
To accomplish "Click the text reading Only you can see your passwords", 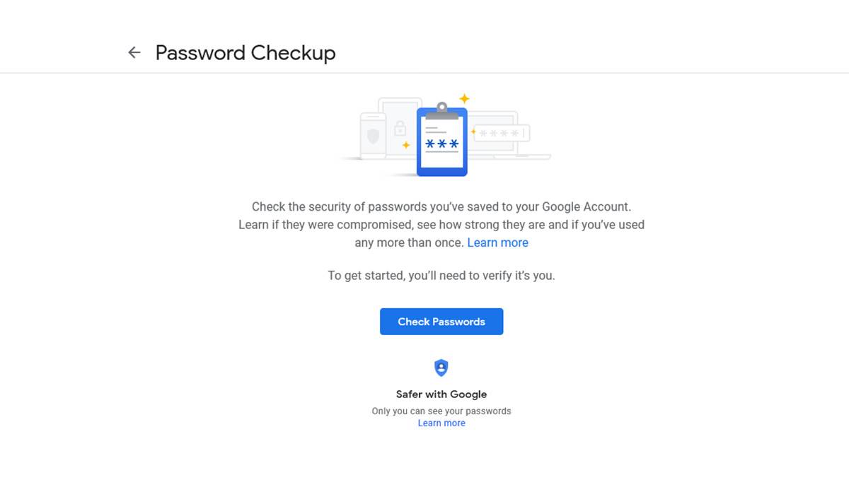I will (x=441, y=411).
